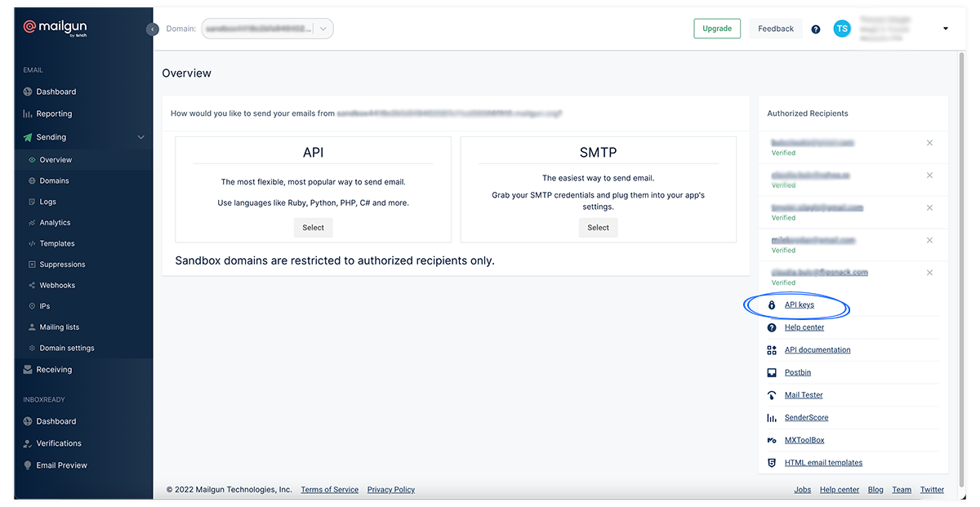This screenshot has width=980, height=507.
Task: Open the Mail Tester link
Action: click(804, 395)
